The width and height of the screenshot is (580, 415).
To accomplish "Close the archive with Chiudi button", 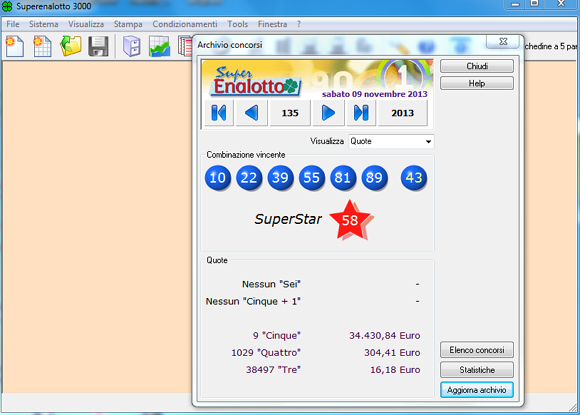I will click(477, 66).
